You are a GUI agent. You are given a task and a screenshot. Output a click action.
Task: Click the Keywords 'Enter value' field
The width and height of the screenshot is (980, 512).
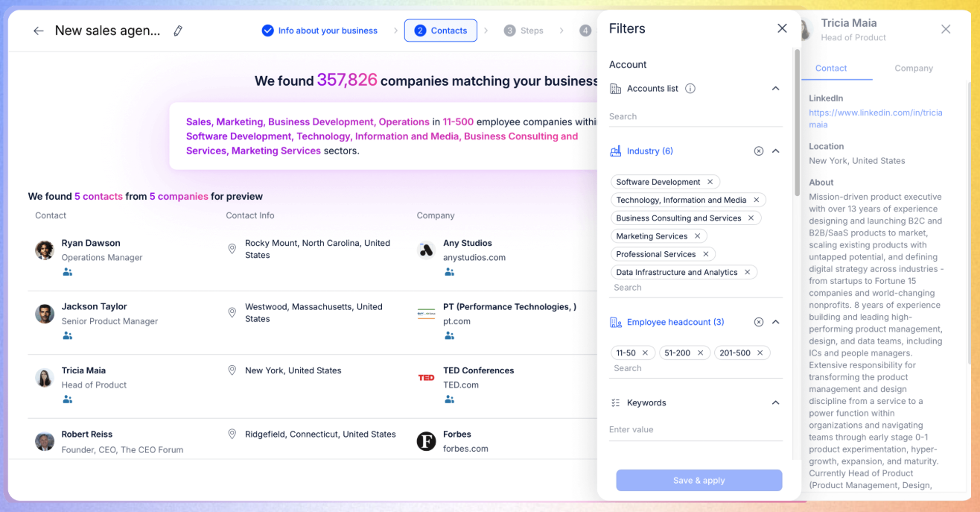coord(696,429)
